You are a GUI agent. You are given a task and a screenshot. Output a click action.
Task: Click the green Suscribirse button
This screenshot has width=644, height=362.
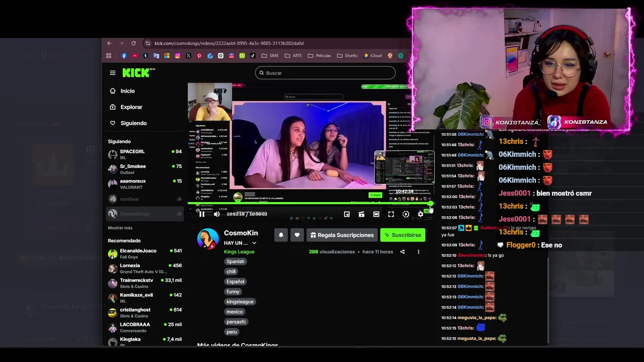click(x=403, y=235)
